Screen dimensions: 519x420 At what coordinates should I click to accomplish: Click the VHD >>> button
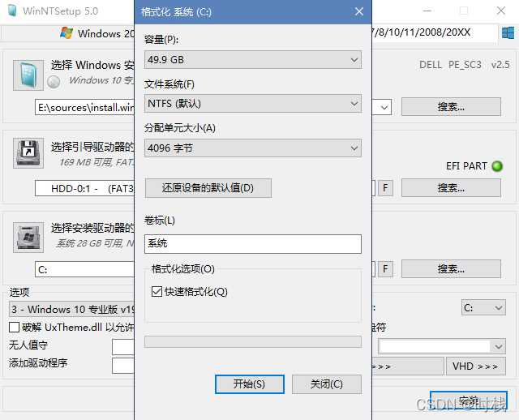476,366
